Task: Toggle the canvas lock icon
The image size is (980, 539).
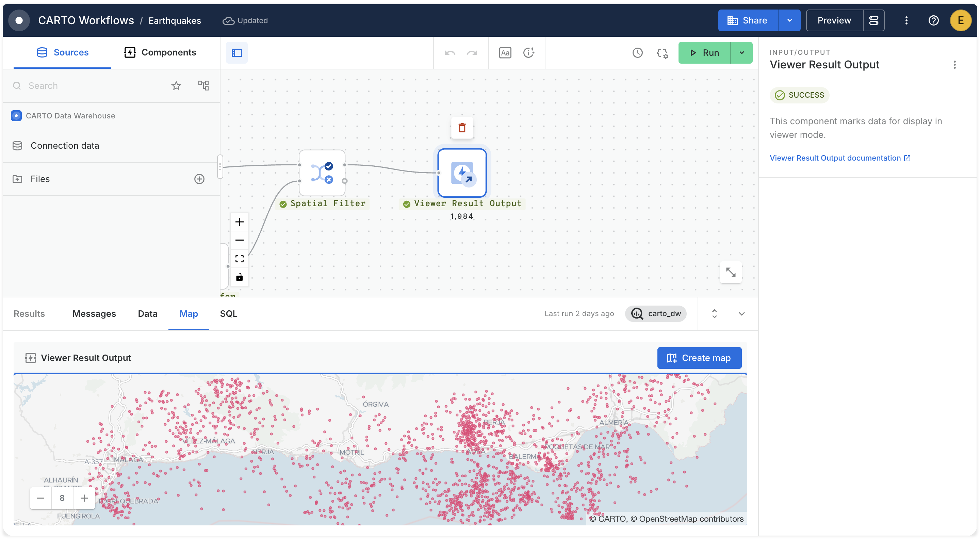Action: click(x=239, y=277)
